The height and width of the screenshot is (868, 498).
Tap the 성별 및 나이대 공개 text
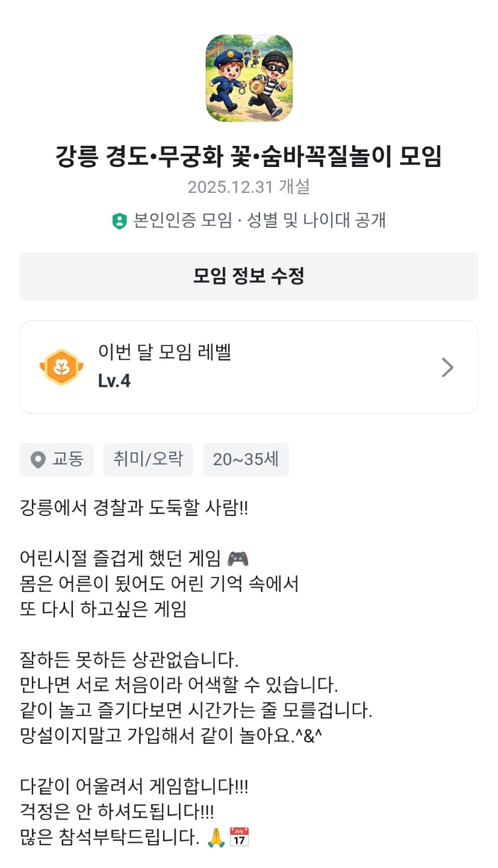pos(316,221)
